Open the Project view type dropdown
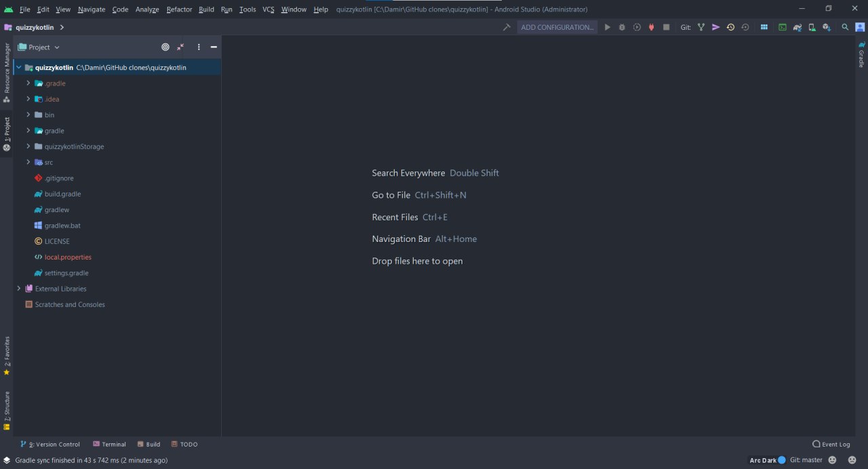The image size is (868, 469). [x=39, y=47]
